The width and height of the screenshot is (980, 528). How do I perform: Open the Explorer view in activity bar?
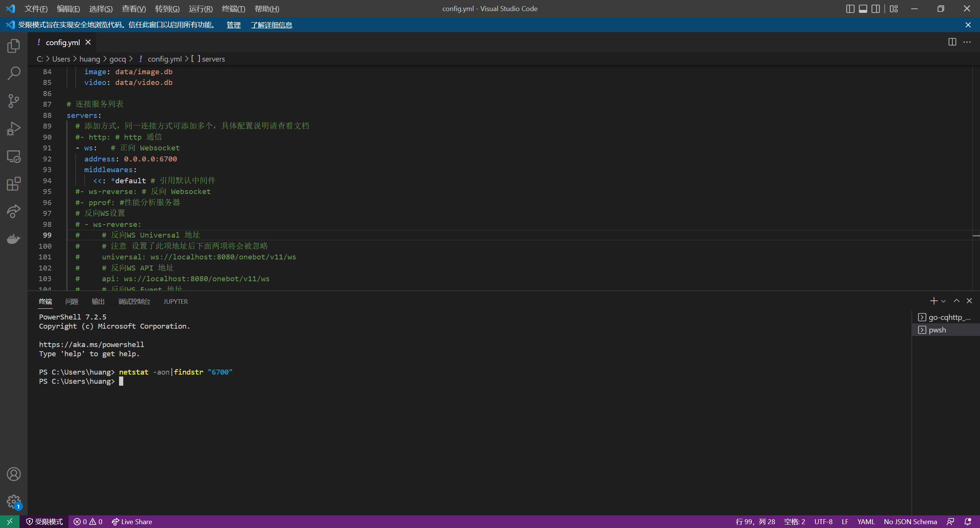[14, 46]
